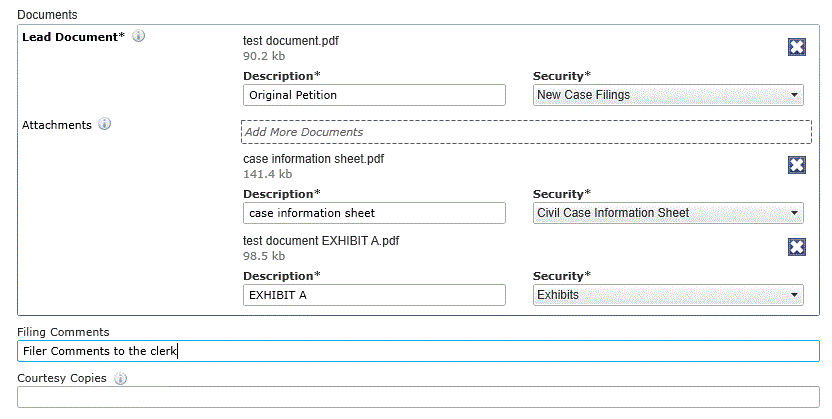This screenshot has height=419, width=832.
Task: Delete test document EXHIBIT A.pdf attachment
Action: [796, 247]
